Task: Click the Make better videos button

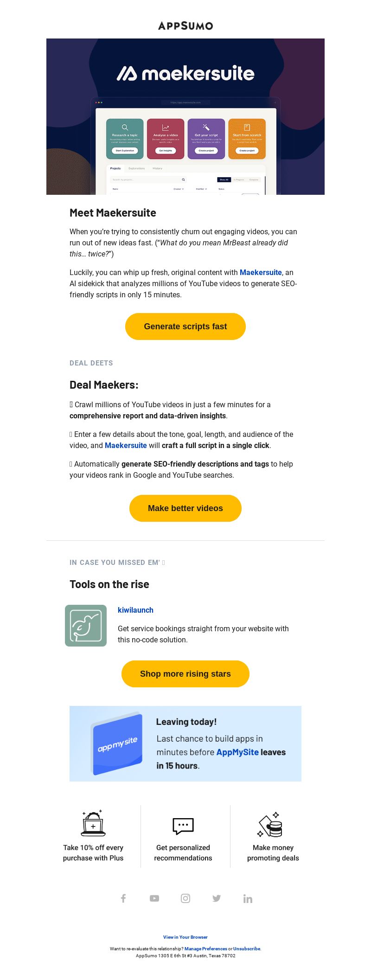Action: (185, 508)
